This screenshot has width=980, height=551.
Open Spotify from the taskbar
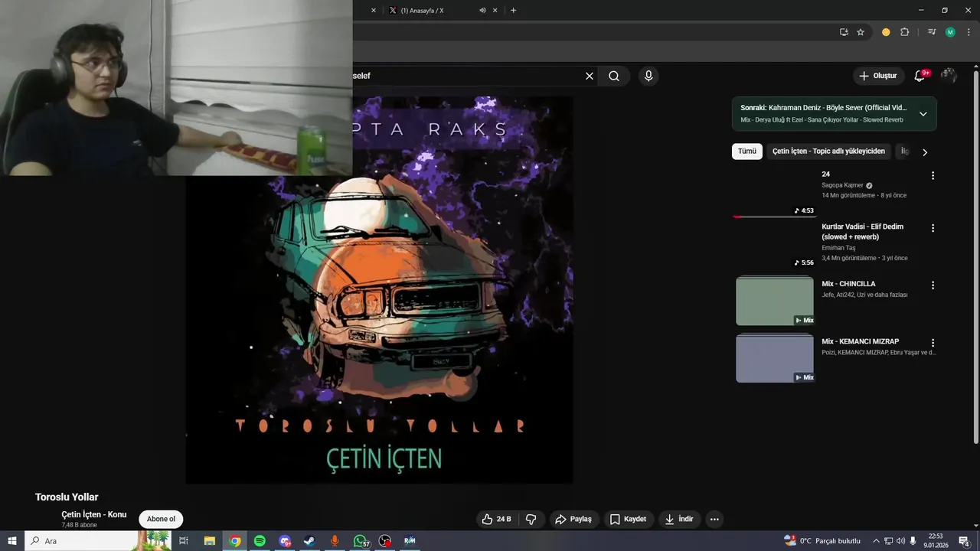[x=260, y=541]
